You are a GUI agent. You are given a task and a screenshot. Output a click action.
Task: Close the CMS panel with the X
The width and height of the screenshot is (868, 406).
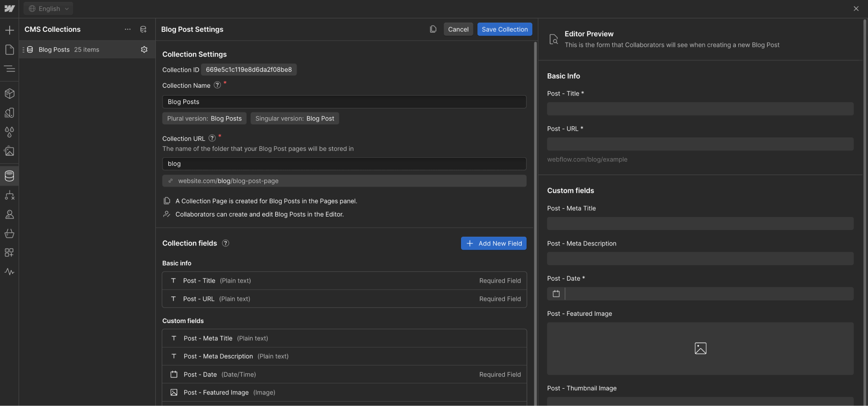(x=856, y=9)
